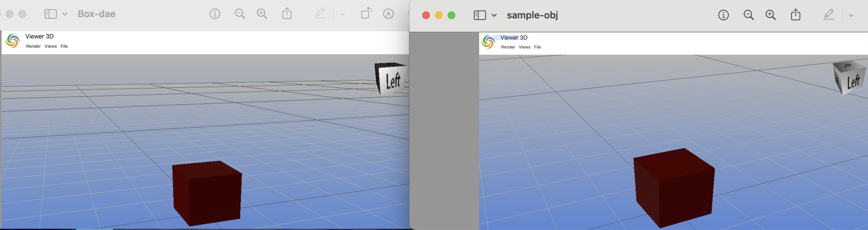Toggle the sidebar in the Box-dae window
The width and height of the screenshot is (868, 230).
tap(51, 14)
